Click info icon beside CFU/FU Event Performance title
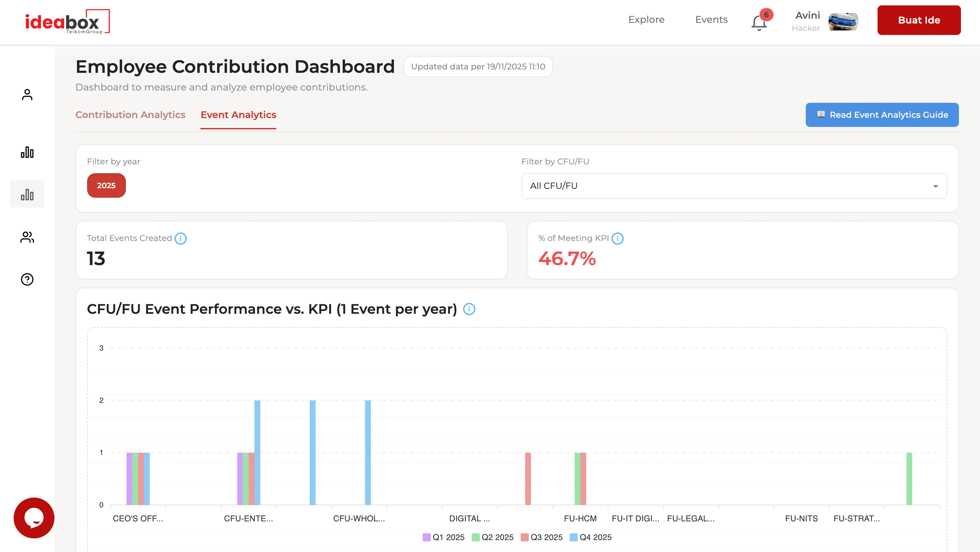The image size is (980, 552). point(469,309)
